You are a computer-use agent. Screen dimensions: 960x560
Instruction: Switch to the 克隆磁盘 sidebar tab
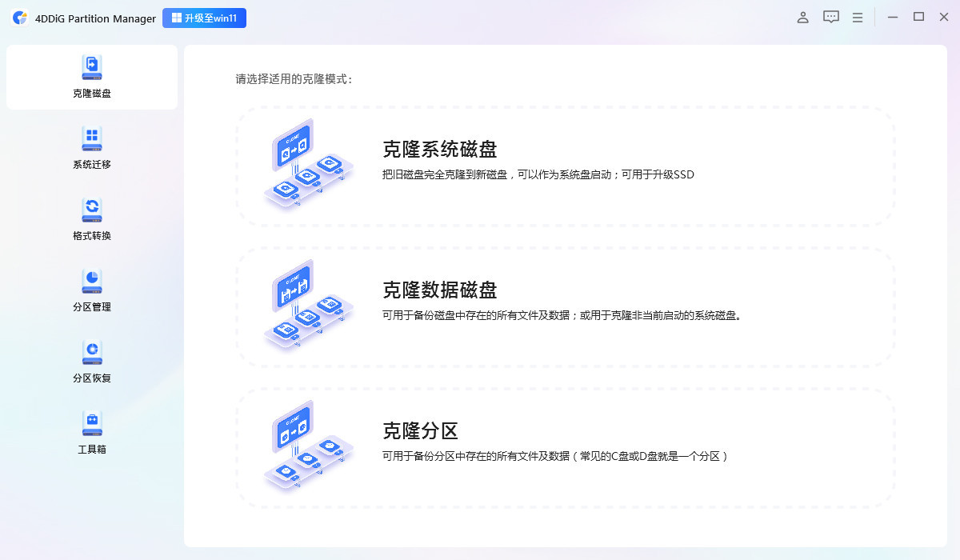click(x=91, y=76)
